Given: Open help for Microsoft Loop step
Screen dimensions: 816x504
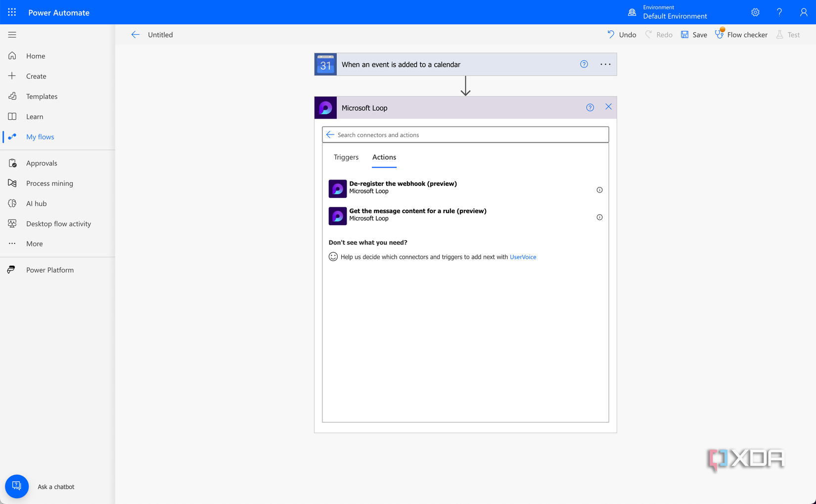Looking at the screenshot, I should pos(590,107).
